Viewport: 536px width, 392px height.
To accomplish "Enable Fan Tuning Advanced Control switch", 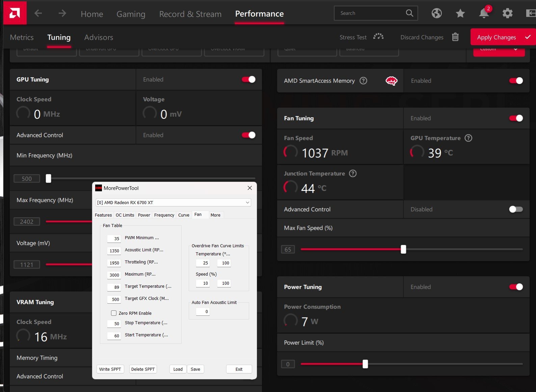I will (516, 209).
